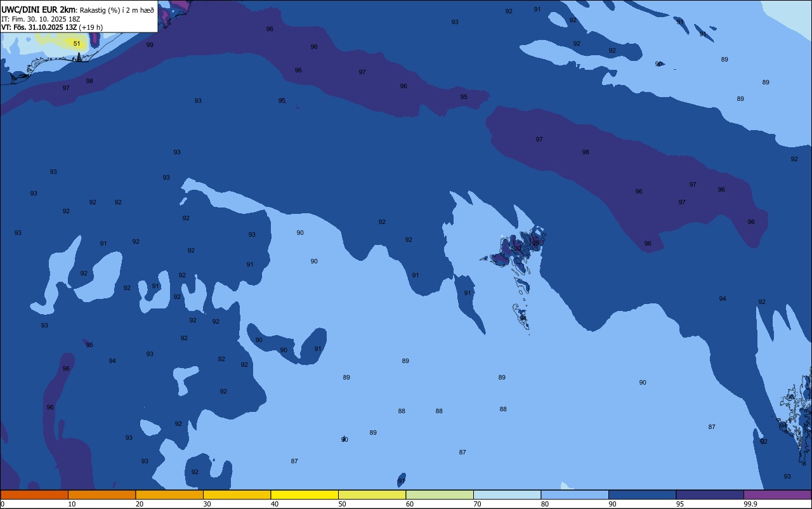This screenshot has width=812, height=509.
Task: Click the '(+19 h)' forecast offset text
Action: pyautogui.click(x=91, y=27)
